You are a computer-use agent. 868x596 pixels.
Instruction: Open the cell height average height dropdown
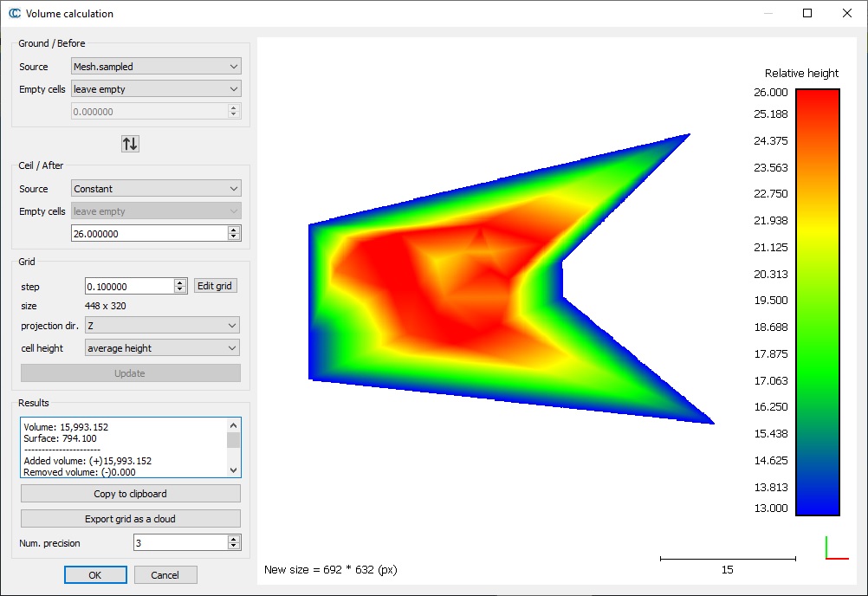[162, 348]
